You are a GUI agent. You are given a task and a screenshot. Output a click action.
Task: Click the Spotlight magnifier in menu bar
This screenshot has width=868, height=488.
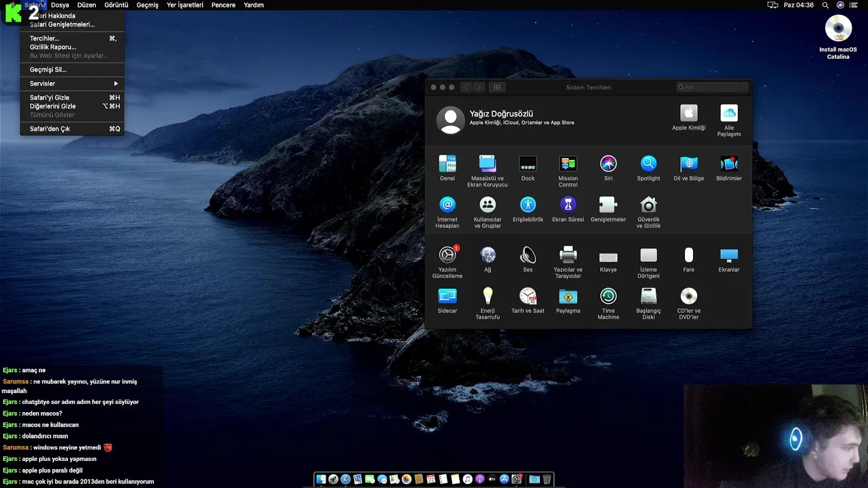(825, 5)
